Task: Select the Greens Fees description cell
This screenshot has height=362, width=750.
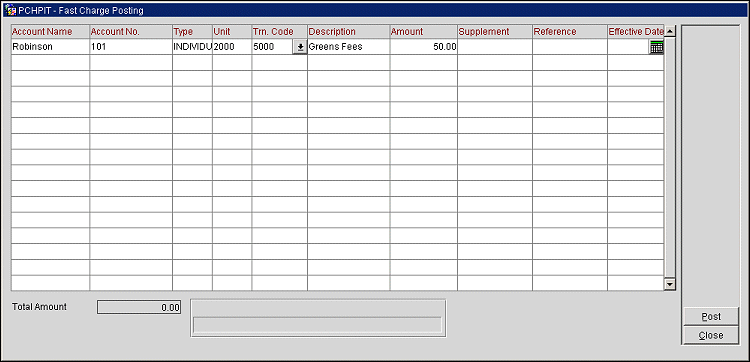Action: [348, 47]
